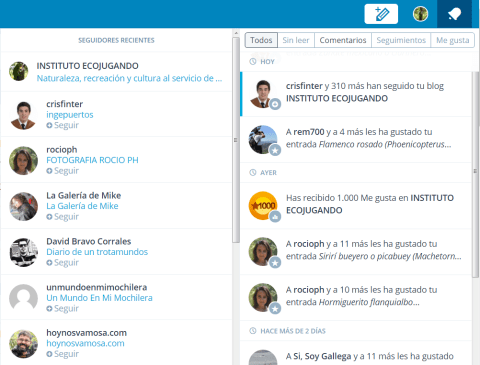The image size is (480, 365).
Task: Click the rocioph username in followers list
Action: (x=62, y=150)
